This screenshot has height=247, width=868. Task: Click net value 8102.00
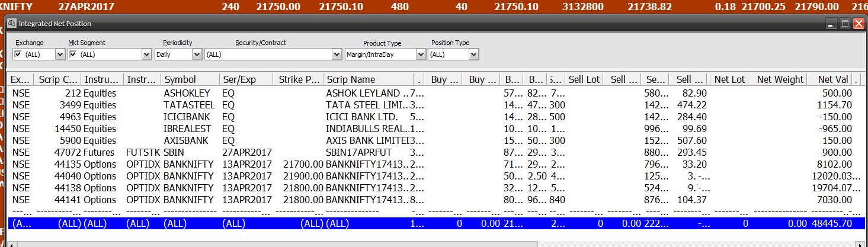pyautogui.click(x=834, y=164)
